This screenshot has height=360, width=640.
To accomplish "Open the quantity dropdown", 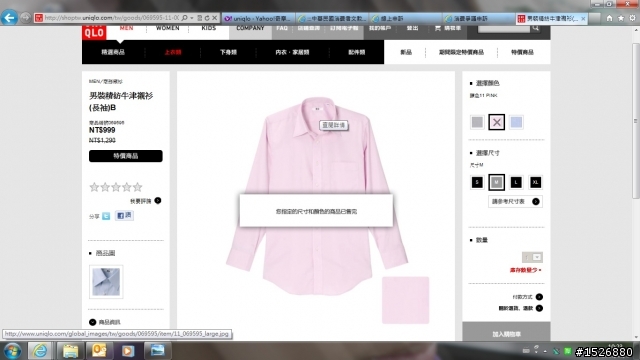I will (532, 257).
